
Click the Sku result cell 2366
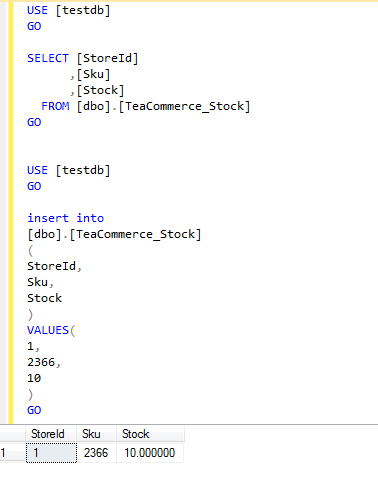tap(97, 453)
